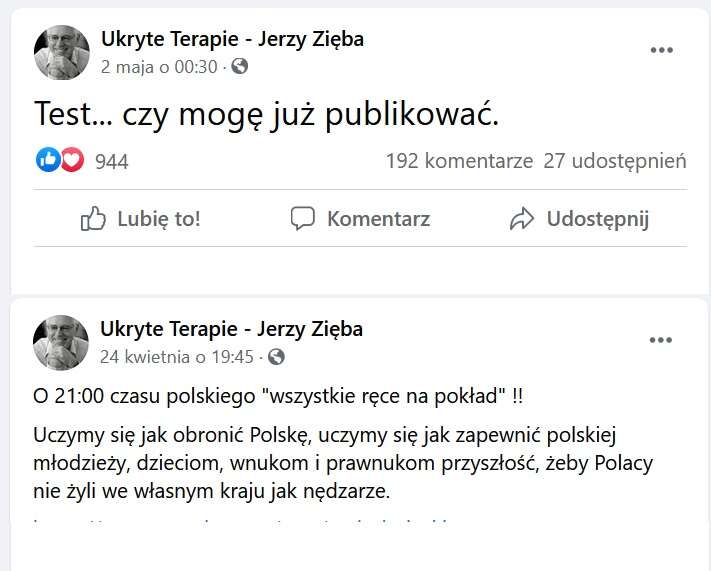
Task: Click the blue like reaction icon
Action: click(48, 160)
